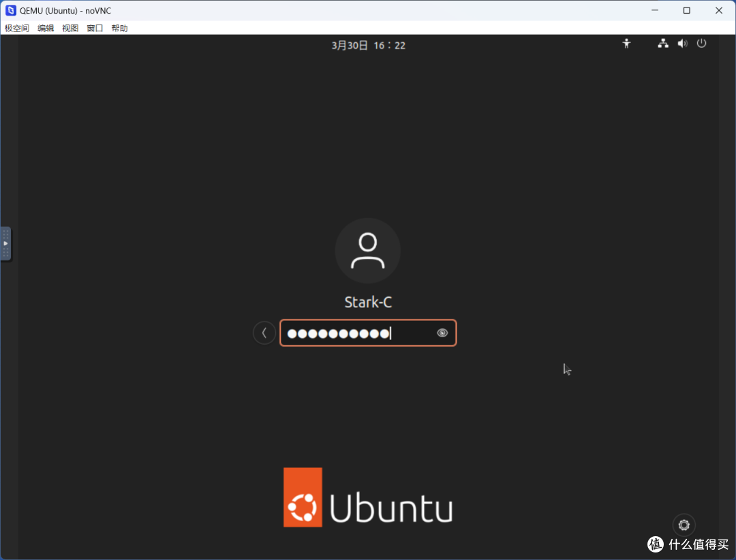
Task: Focus the password input field
Action: [368, 333]
